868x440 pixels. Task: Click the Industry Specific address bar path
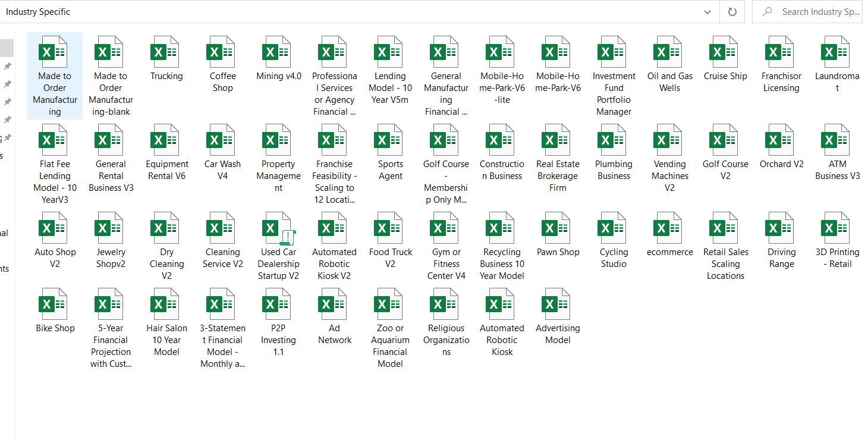click(x=357, y=12)
